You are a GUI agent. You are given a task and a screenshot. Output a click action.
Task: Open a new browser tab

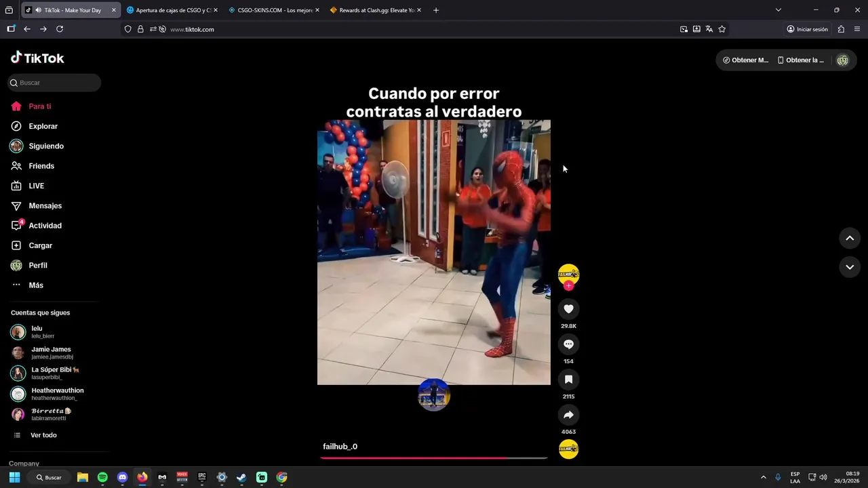pyautogui.click(x=436, y=10)
